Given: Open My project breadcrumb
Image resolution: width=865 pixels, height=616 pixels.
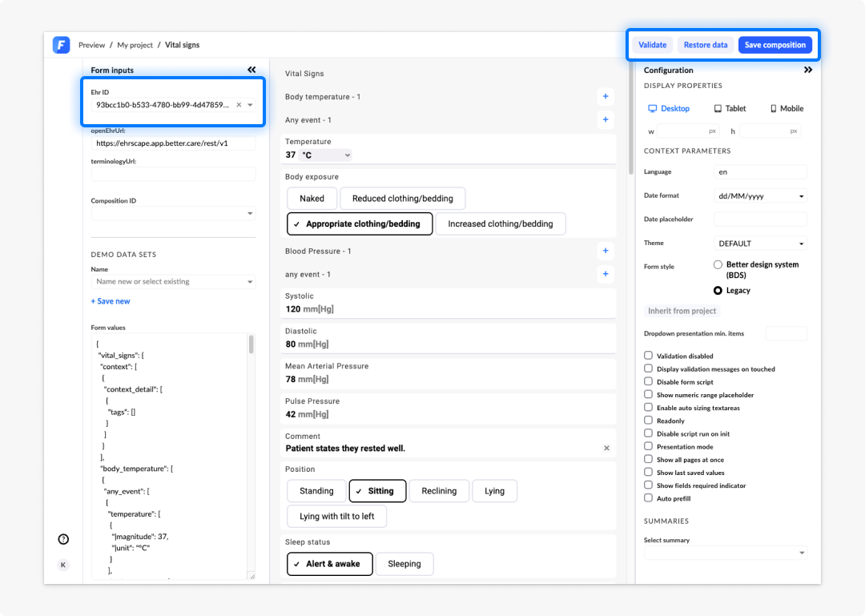Looking at the screenshot, I should 135,45.
